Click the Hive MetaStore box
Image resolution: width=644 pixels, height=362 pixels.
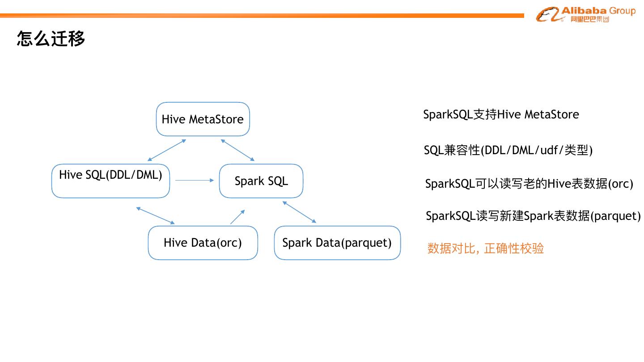(203, 119)
